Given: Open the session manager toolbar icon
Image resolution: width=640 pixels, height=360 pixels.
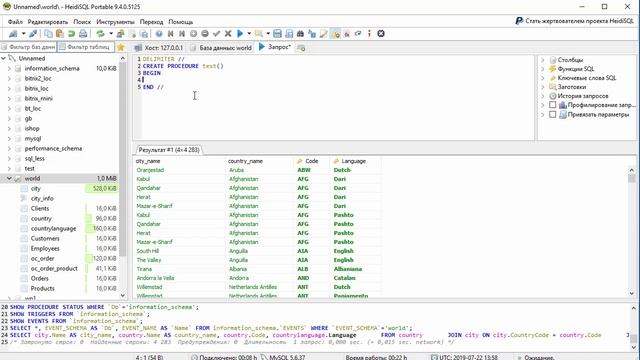Looking at the screenshot, I should click(x=13, y=34).
